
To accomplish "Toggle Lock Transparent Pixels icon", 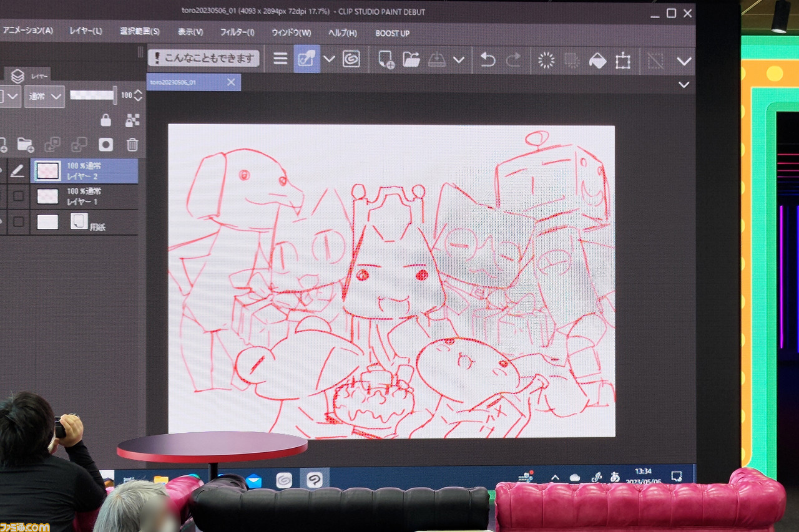I will click(x=132, y=120).
